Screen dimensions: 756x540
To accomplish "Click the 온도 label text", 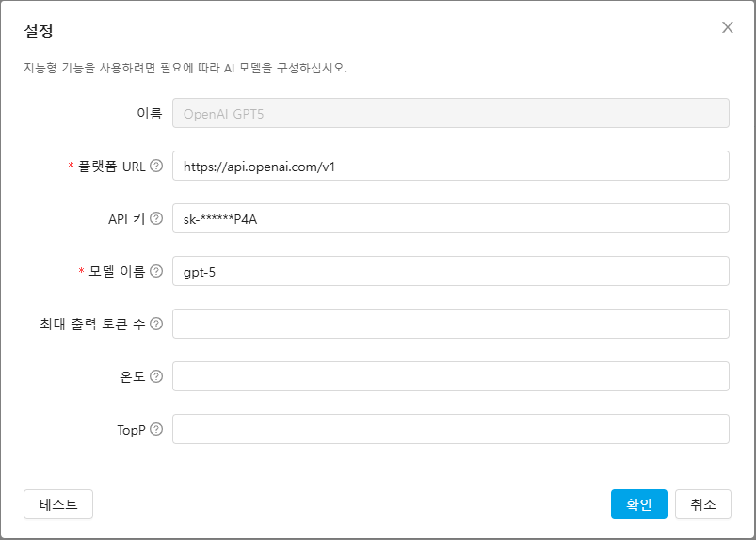I will point(133,376).
